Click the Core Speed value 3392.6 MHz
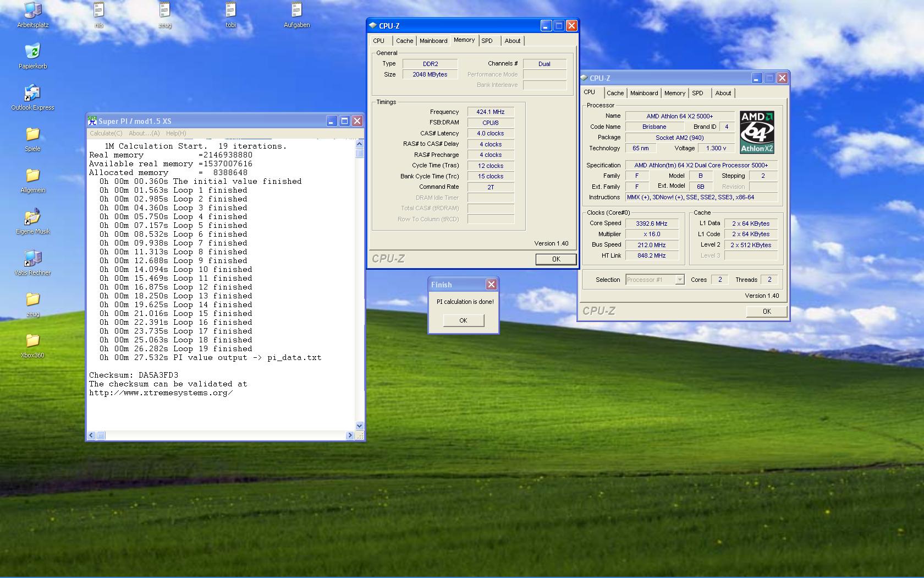The width and height of the screenshot is (924, 578). click(652, 223)
